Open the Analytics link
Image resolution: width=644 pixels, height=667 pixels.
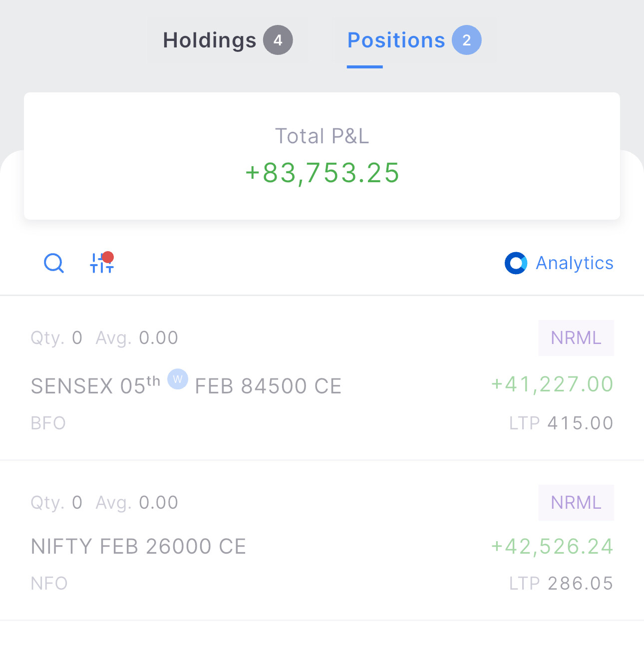(574, 263)
